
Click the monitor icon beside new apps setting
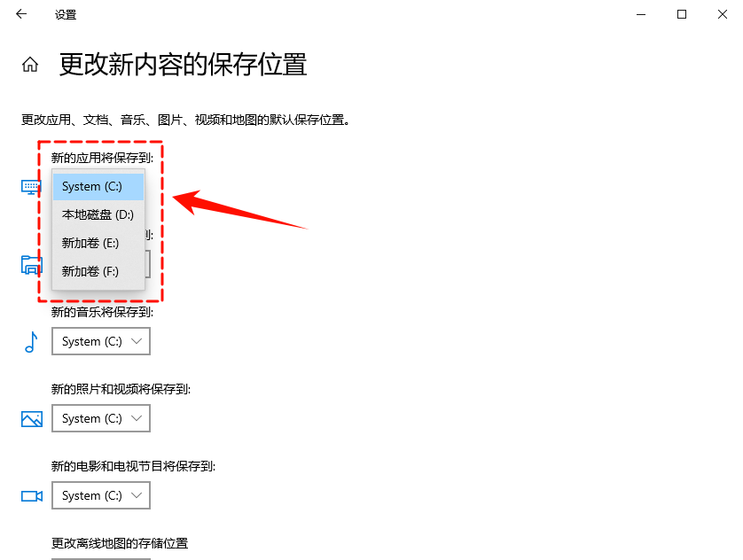tap(29, 187)
